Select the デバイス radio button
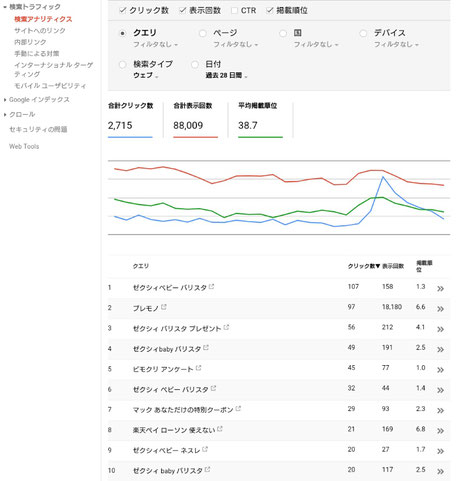Image resolution: width=471 pixels, height=481 pixels. tap(363, 33)
